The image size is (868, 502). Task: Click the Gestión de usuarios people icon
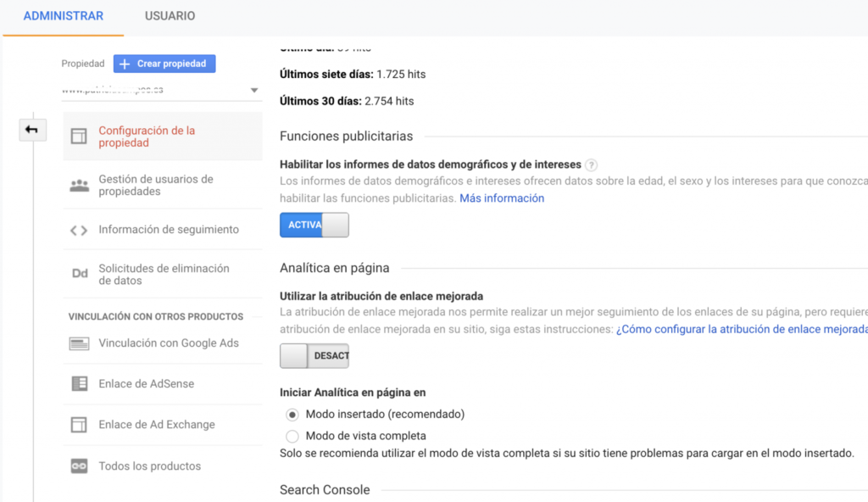click(x=79, y=186)
